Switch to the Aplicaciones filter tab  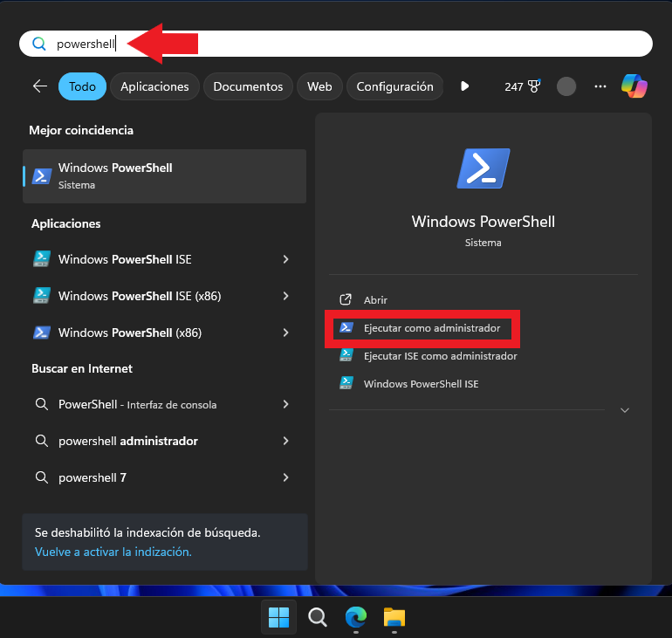pyautogui.click(x=154, y=86)
